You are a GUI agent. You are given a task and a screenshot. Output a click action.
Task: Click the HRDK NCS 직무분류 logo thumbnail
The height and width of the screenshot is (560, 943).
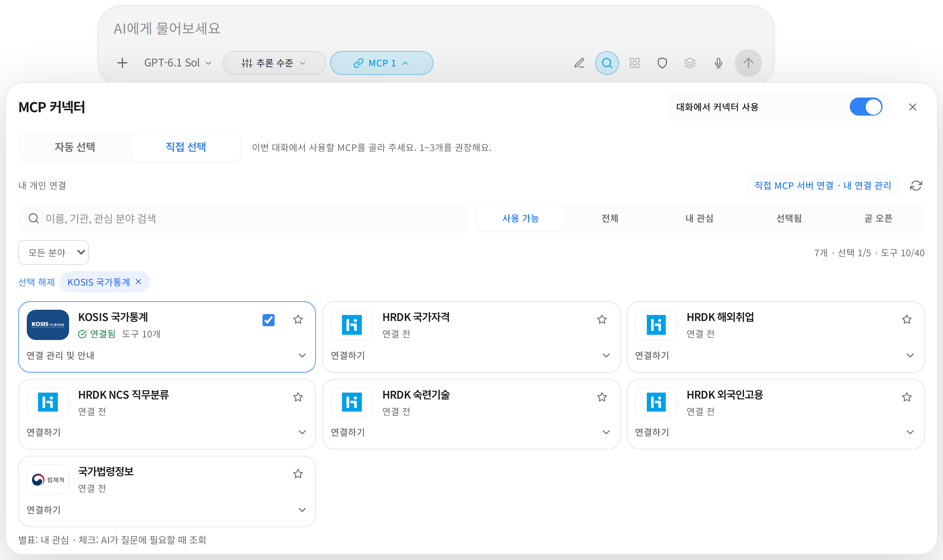coord(48,402)
